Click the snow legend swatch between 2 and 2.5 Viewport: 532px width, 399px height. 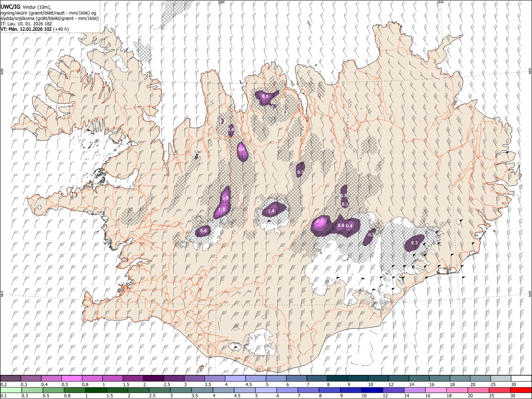point(153,378)
